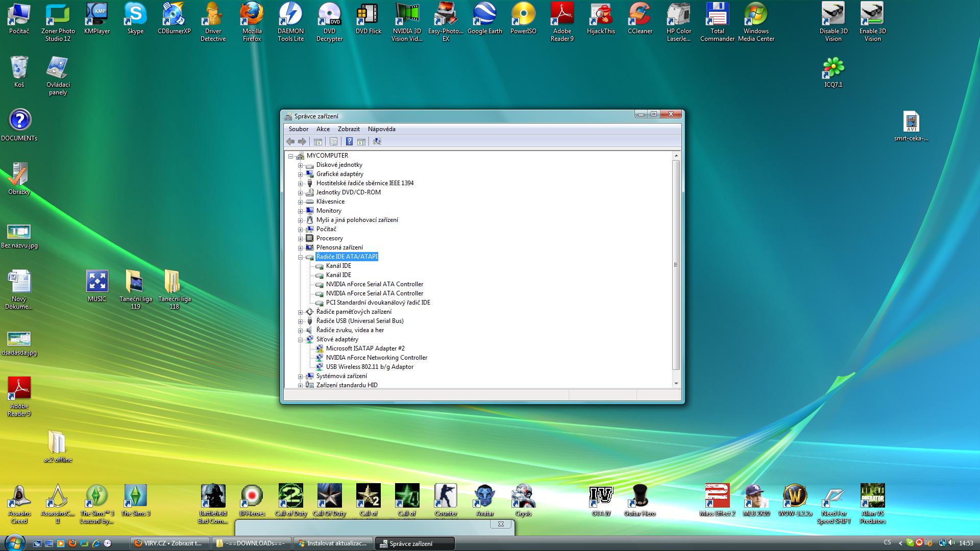Viewport: 980px width, 551px height.
Task: Click the Windows Start orb
Action: tap(14, 542)
